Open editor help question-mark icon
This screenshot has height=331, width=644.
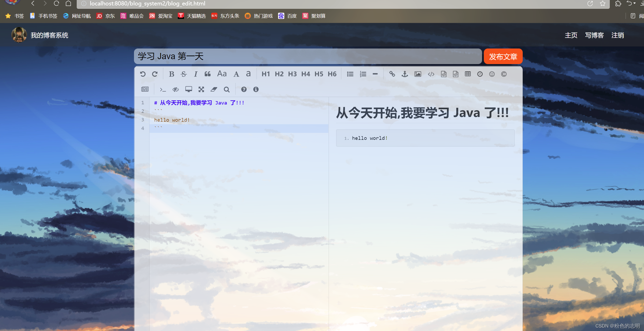pyautogui.click(x=244, y=89)
